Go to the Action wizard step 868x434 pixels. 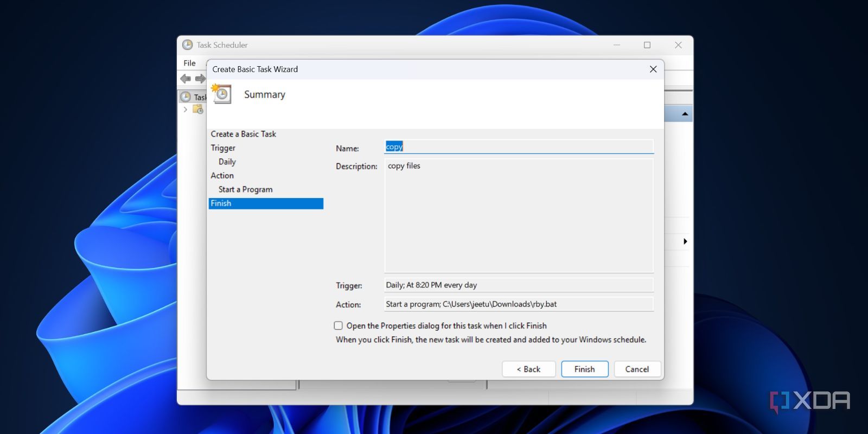pos(222,175)
